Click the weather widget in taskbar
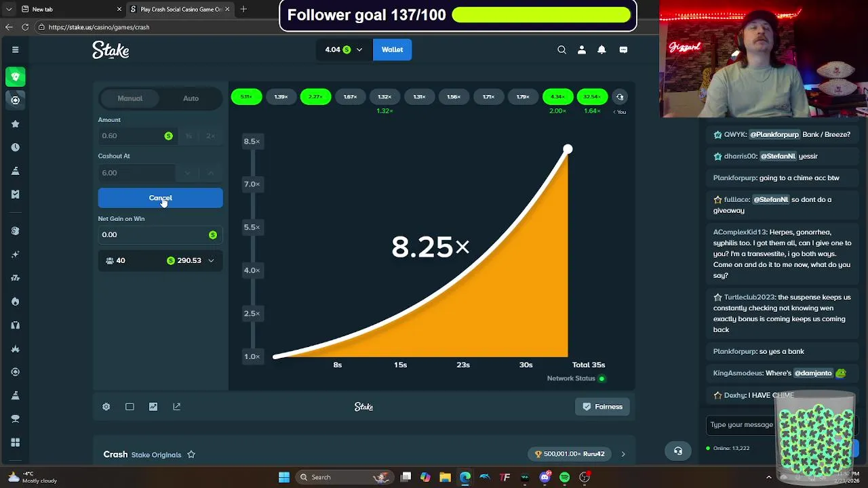The width and height of the screenshot is (868, 488). (x=31, y=477)
